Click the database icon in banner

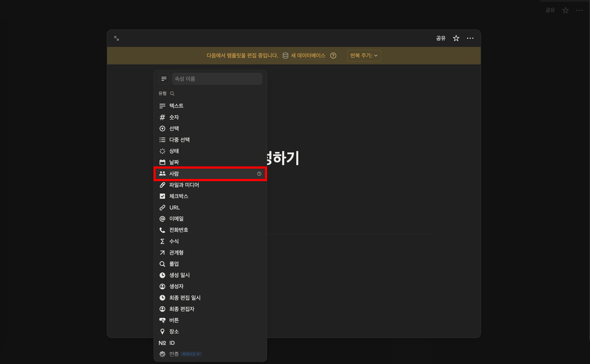tap(285, 56)
